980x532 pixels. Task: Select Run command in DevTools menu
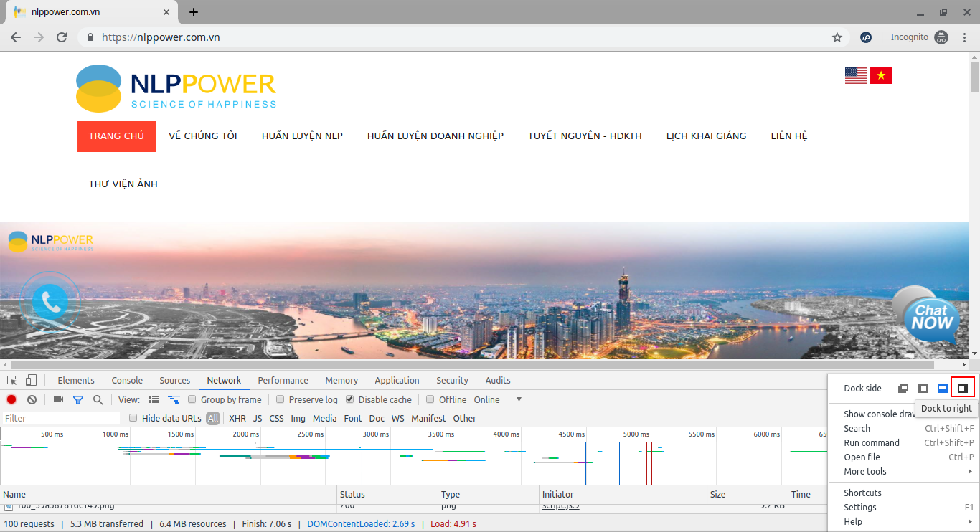(x=903, y=442)
